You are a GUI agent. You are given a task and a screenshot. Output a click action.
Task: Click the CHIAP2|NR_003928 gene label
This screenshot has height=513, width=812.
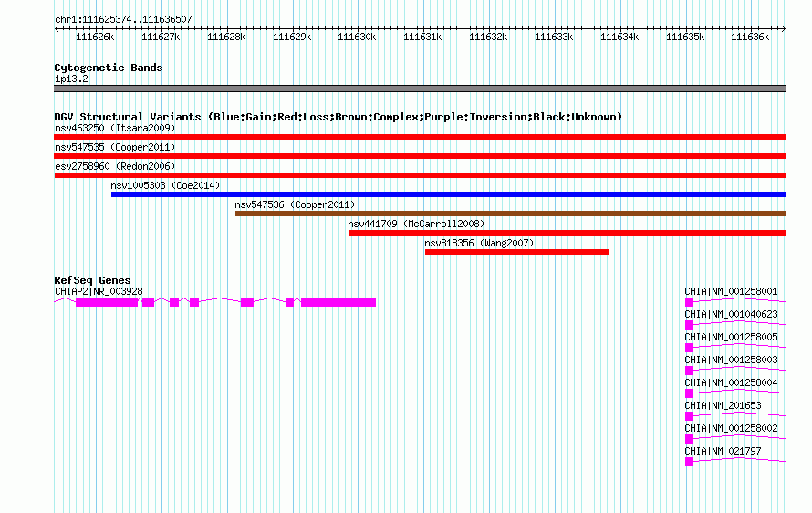pos(99,292)
